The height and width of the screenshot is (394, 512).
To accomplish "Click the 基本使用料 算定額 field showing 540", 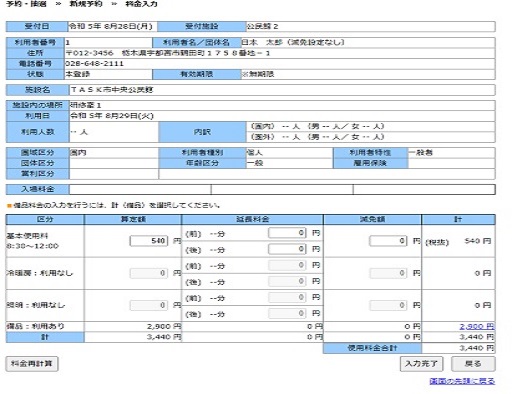I will 149,241.
